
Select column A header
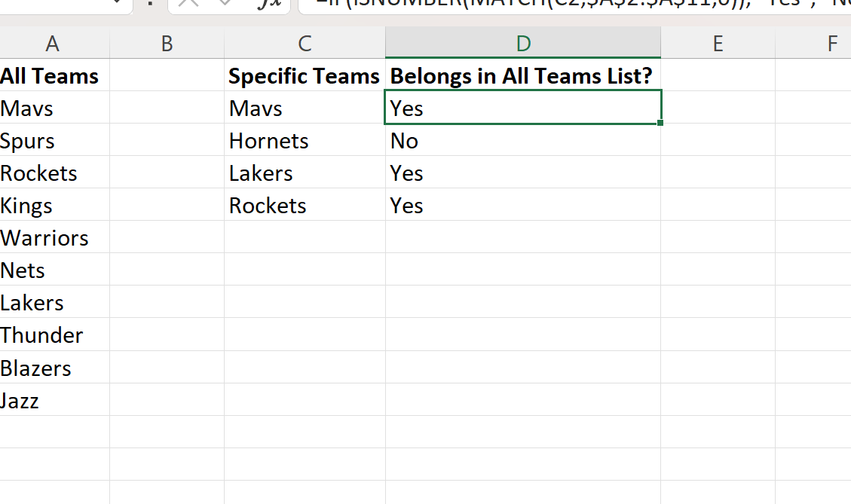[x=53, y=44]
